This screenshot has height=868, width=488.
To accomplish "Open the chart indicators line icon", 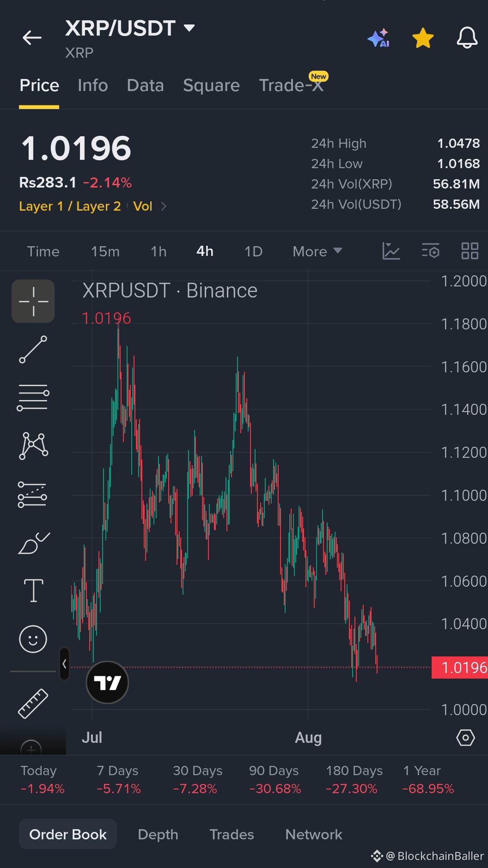I will [x=391, y=251].
